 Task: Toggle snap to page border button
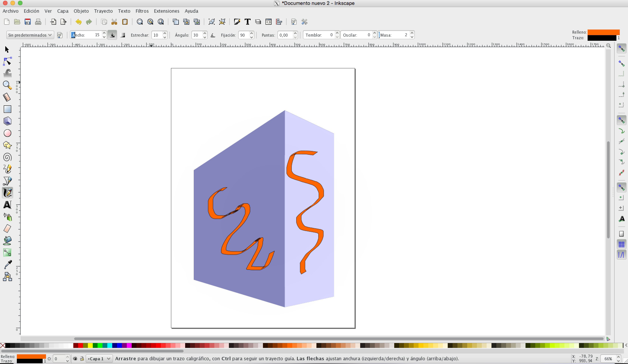[x=621, y=234]
